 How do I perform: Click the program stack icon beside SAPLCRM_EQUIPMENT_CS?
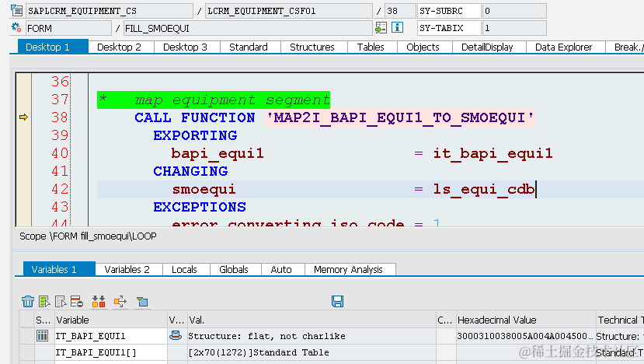pos(16,10)
